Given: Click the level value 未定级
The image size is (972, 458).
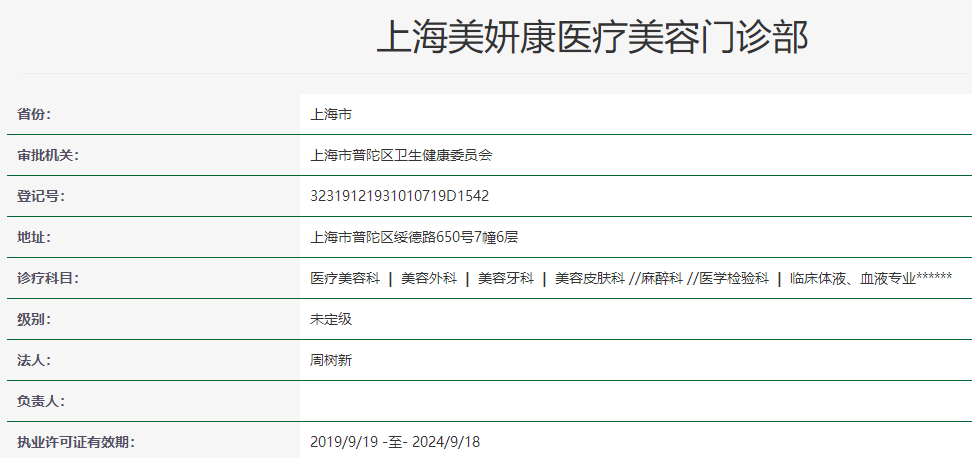Looking at the screenshot, I should (x=331, y=319).
